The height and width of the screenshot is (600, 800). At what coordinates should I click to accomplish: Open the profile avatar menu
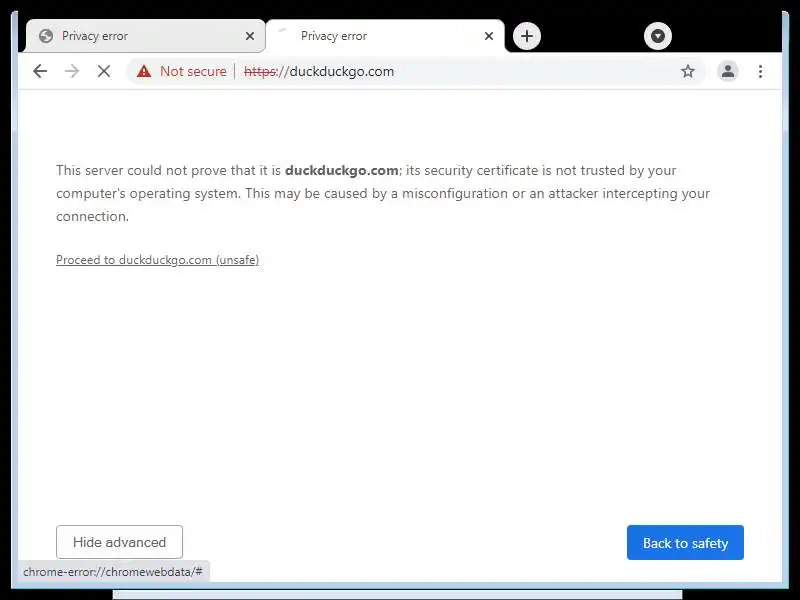coord(728,71)
